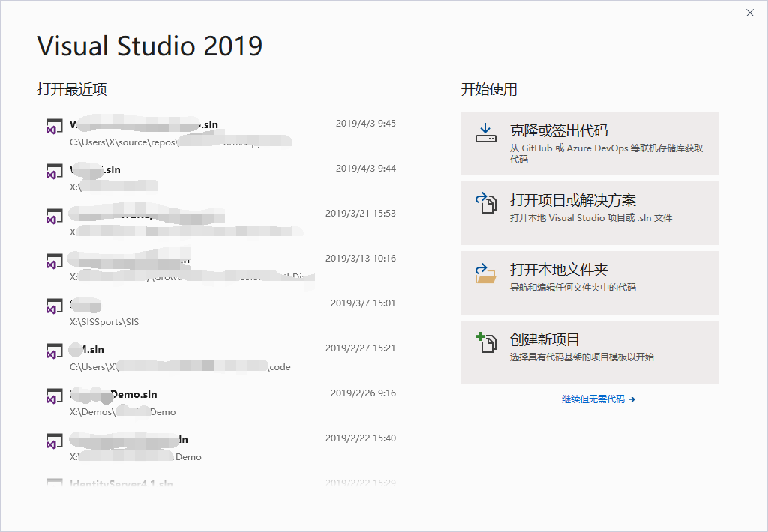Start 创建新项目

pyautogui.click(x=589, y=352)
